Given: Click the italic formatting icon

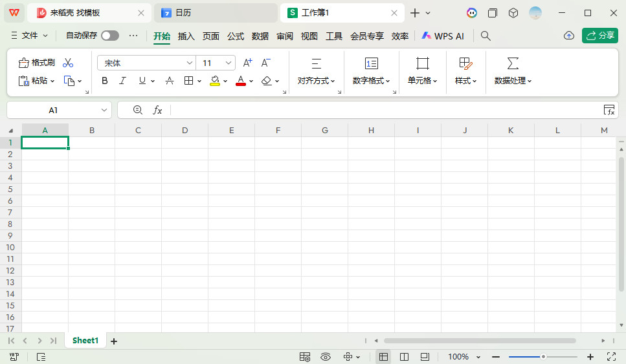Looking at the screenshot, I should 122,81.
